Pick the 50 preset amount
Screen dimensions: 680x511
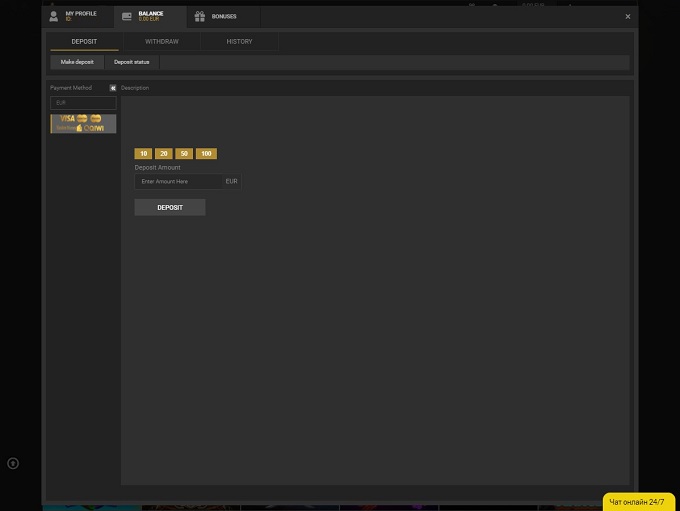click(x=184, y=154)
